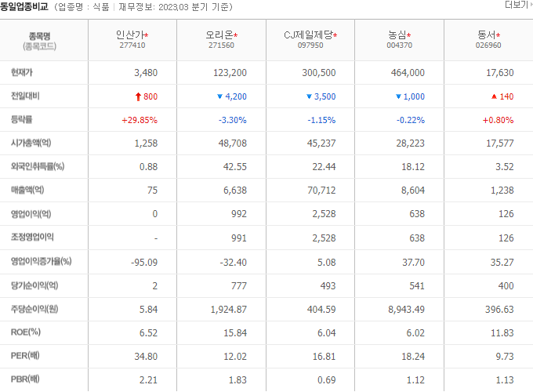Click stock code 277410

click(132, 45)
